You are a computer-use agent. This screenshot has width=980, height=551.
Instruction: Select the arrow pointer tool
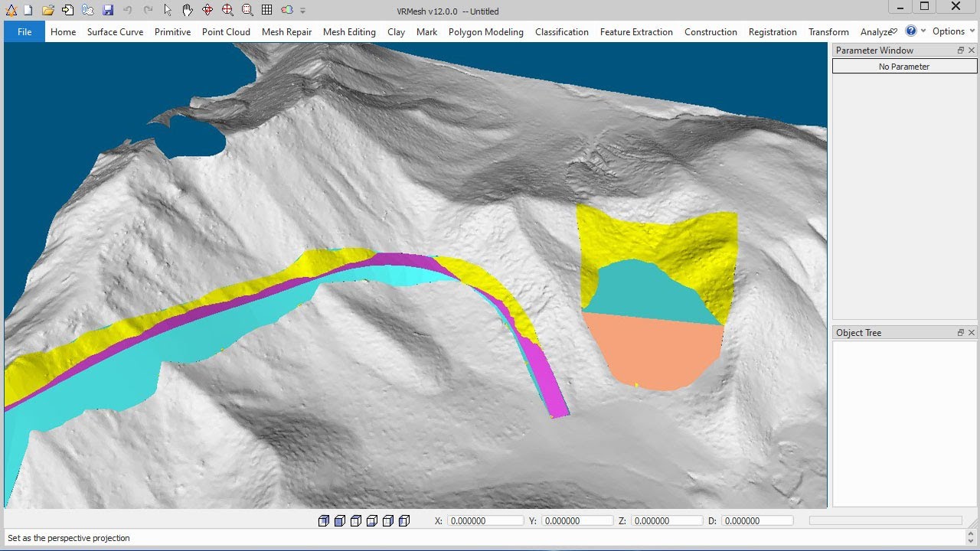[x=168, y=10]
